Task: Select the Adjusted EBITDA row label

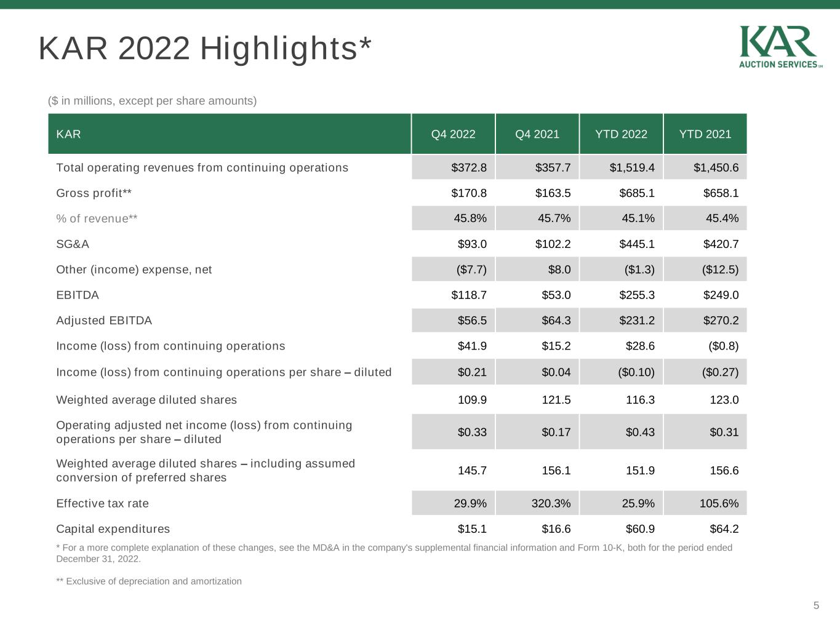Action: [x=103, y=321]
